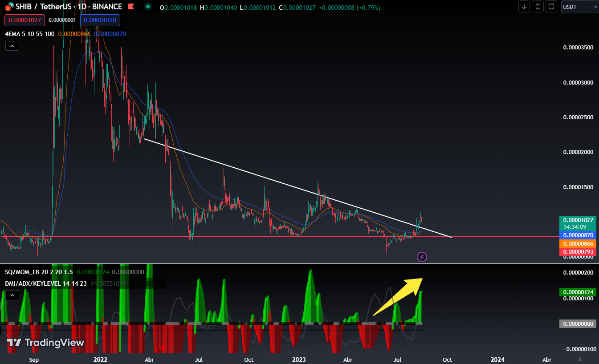599x364 pixels.
Task: Click the 0.00002500 price axis label
Action: click(579, 117)
